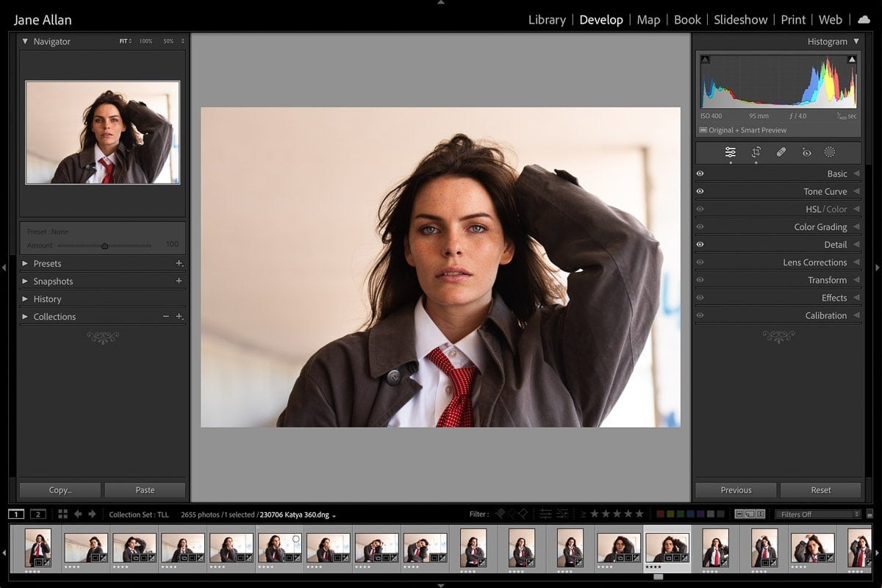
Task: Expand the History panel
Action: [25, 299]
